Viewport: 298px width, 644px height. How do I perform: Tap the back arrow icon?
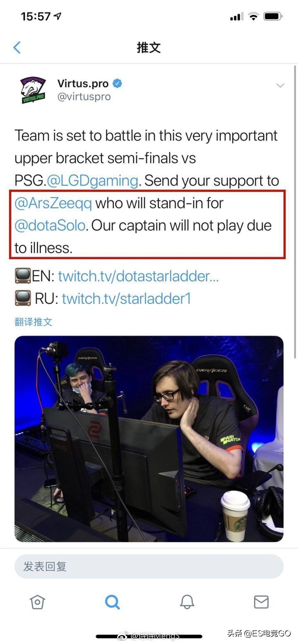pyautogui.click(x=17, y=48)
